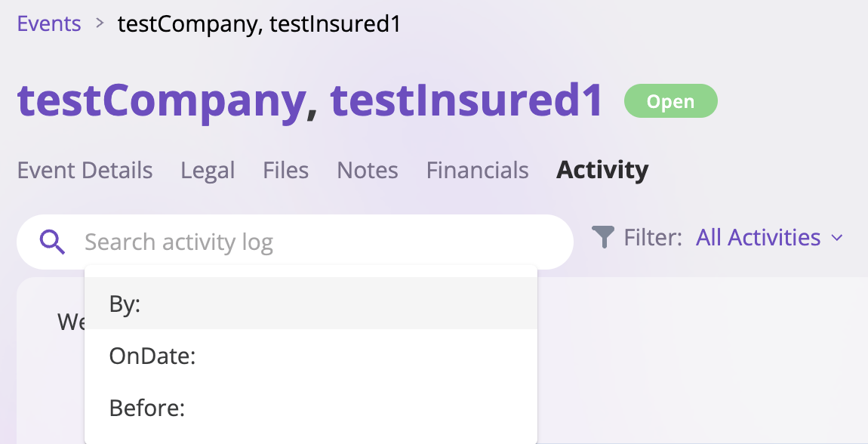
Task: Pick the Before: search suggestion
Action: coord(310,408)
